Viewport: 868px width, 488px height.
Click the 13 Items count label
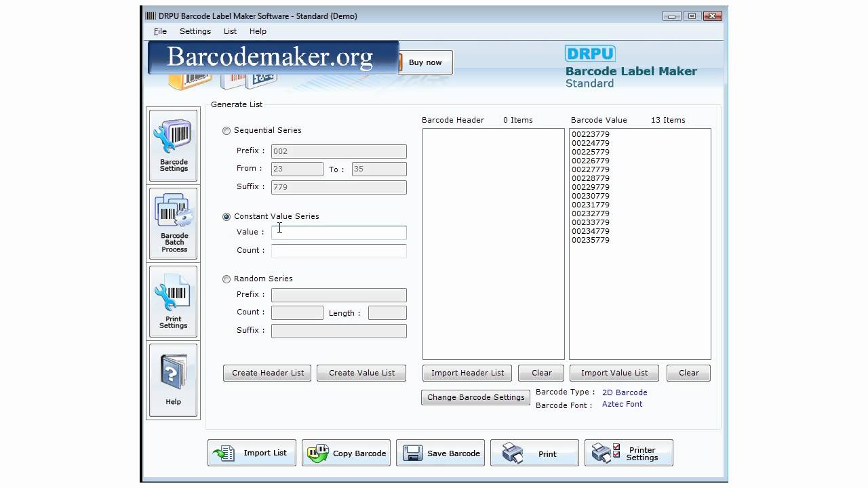pyautogui.click(x=668, y=120)
